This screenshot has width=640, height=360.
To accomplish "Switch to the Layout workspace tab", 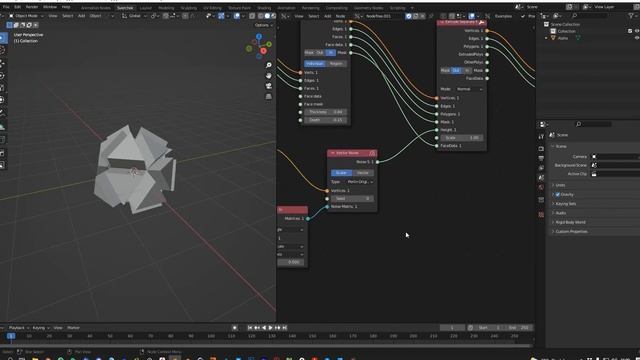I will pos(145,8).
